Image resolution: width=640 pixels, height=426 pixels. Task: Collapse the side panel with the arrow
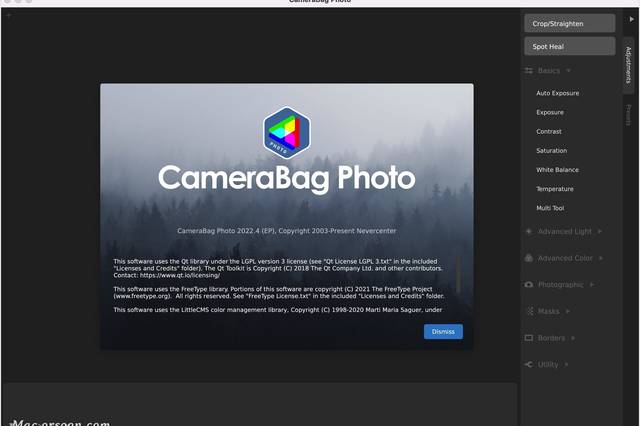pos(631,19)
